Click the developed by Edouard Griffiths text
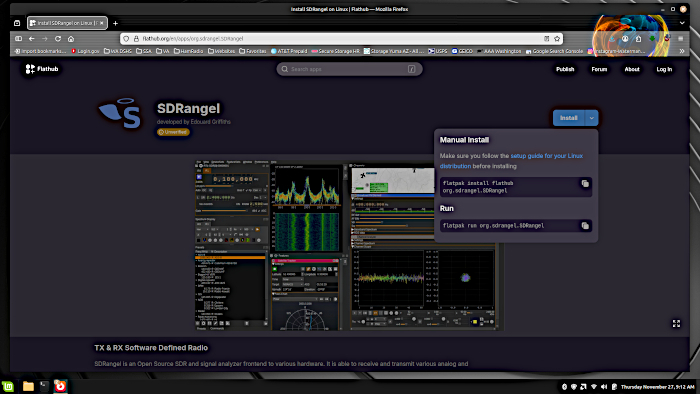The image size is (700, 394). (x=193, y=122)
